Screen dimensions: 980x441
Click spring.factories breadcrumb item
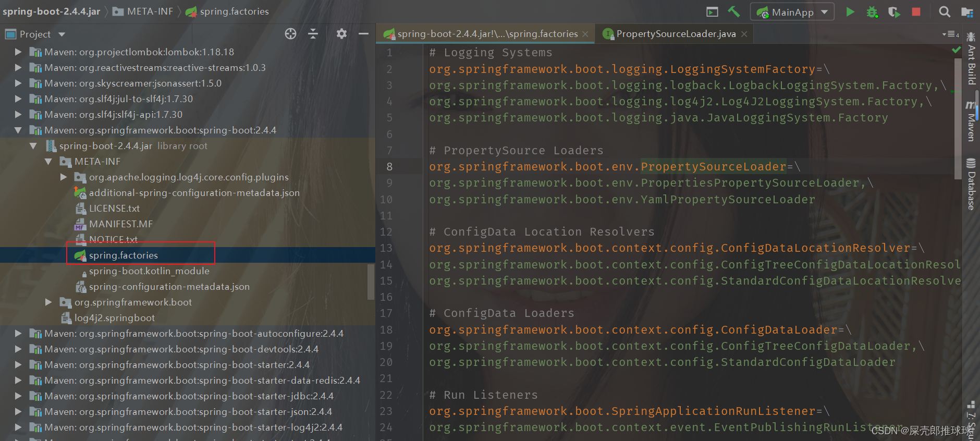pyautogui.click(x=228, y=11)
